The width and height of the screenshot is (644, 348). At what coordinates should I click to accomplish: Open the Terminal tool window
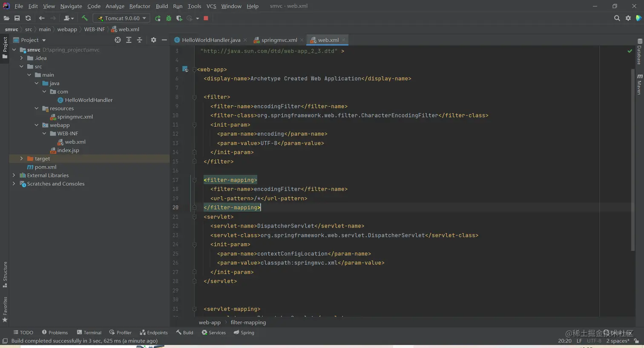89,333
